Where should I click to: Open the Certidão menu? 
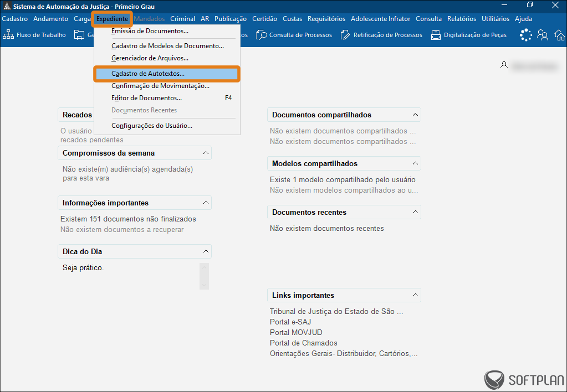click(x=265, y=19)
